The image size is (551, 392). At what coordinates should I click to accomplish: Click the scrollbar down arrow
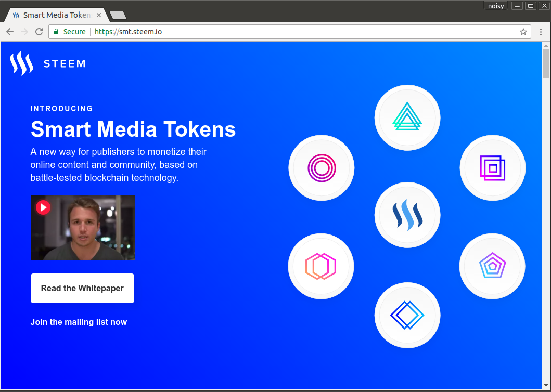point(546,386)
